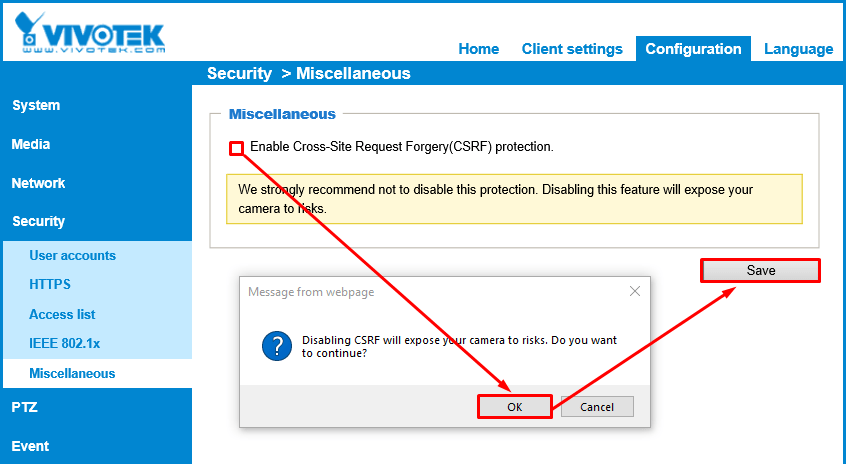Viewport: 846px width, 464px height.
Task: Expand the System menu section
Action: point(36,105)
